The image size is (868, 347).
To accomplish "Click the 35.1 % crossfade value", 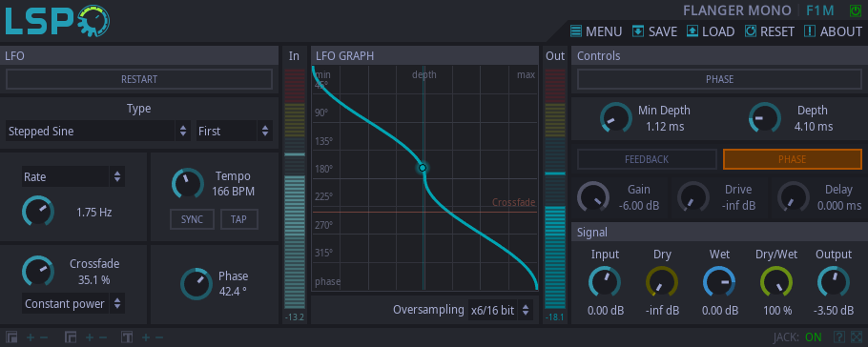I will pos(94,280).
